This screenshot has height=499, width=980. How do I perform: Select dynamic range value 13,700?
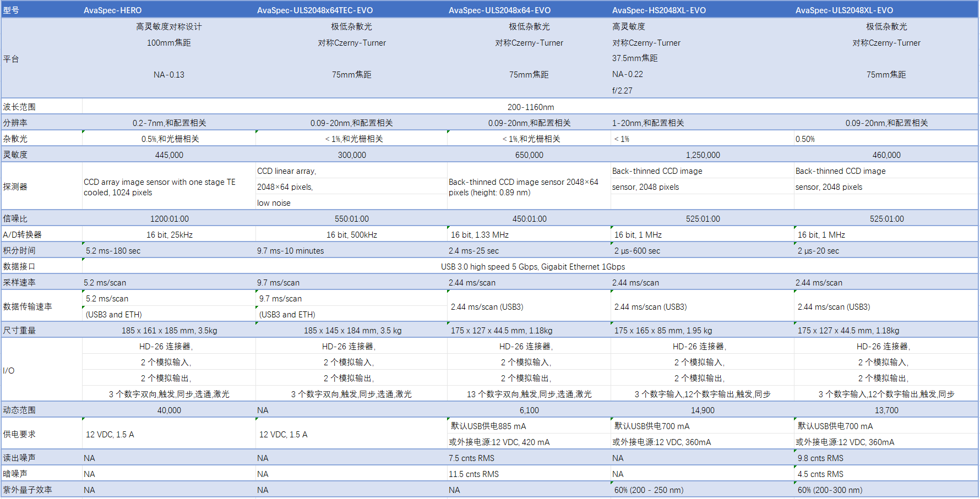(x=886, y=410)
